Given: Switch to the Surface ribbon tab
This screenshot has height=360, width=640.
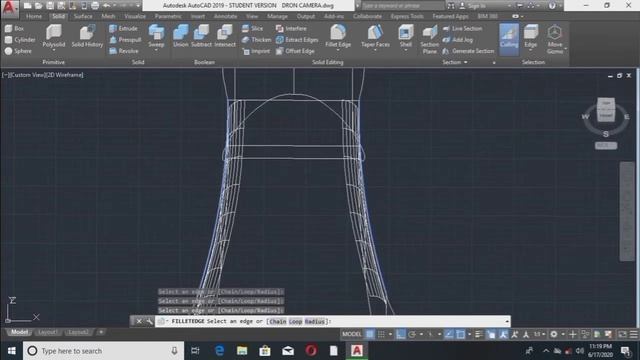Looking at the screenshot, I should pyautogui.click(x=83, y=16).
